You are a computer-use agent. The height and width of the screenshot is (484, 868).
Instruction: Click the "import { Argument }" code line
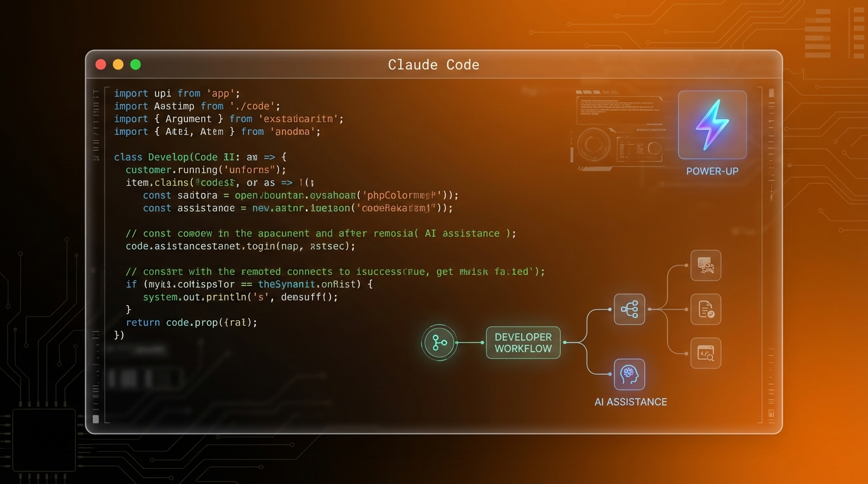229,118
